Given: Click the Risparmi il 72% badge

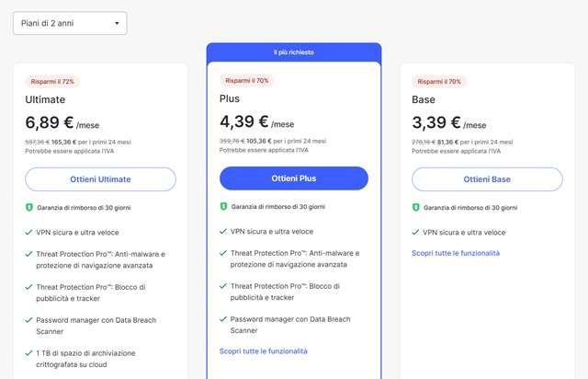Looking at the screenshot, I should coord(51,81).
